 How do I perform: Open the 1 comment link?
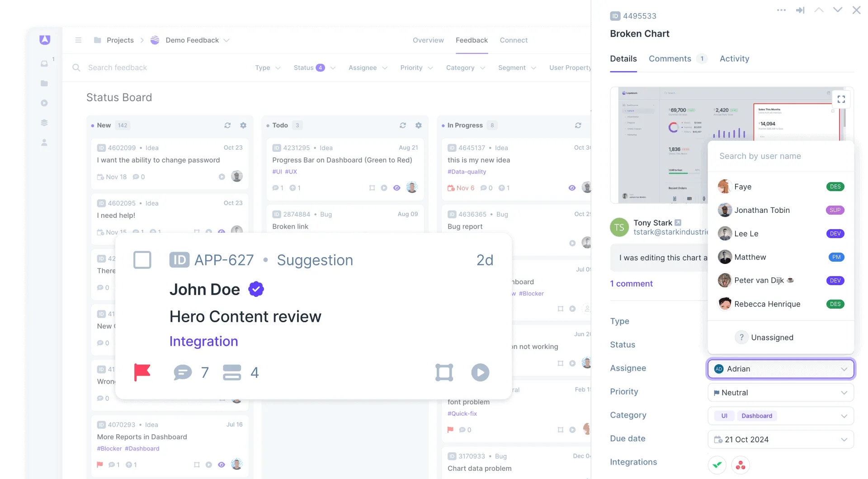click(x=631, y=283)
